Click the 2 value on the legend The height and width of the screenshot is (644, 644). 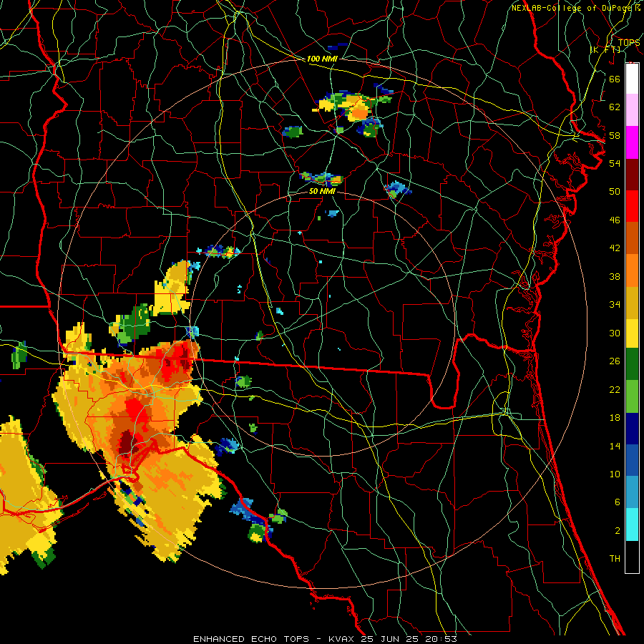tap(617, 531)
